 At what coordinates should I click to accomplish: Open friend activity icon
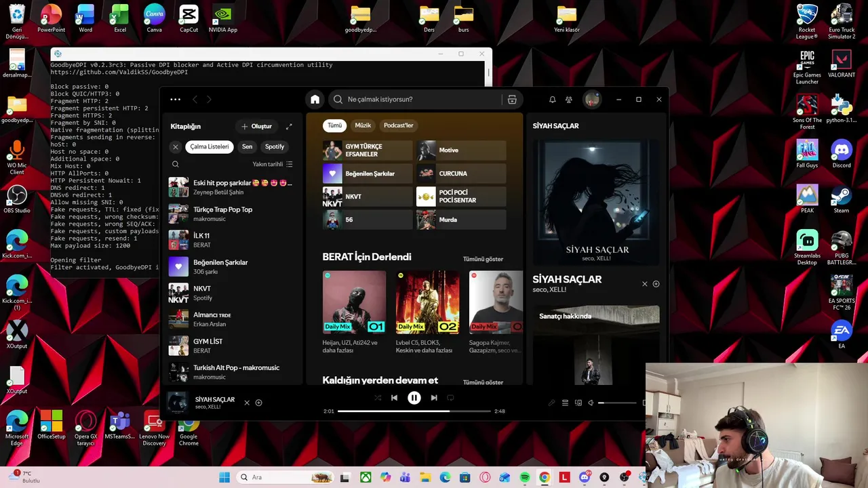pos(569,100)
